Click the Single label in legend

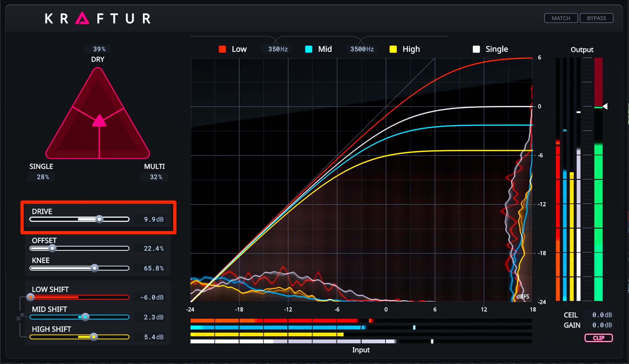tap(497, 49)
